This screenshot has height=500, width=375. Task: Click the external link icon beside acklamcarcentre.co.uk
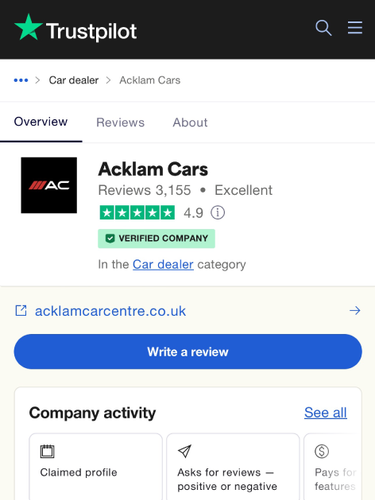(x=21, y=311)
